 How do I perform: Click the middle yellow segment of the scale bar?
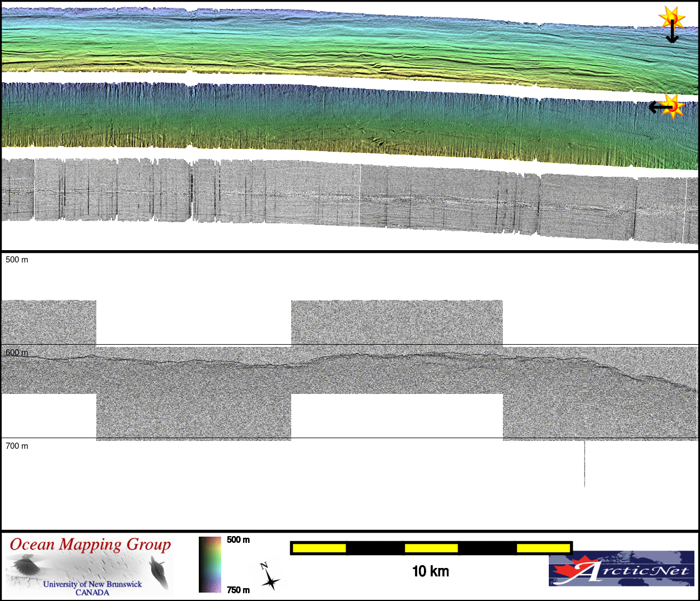[x=431, y=548]
